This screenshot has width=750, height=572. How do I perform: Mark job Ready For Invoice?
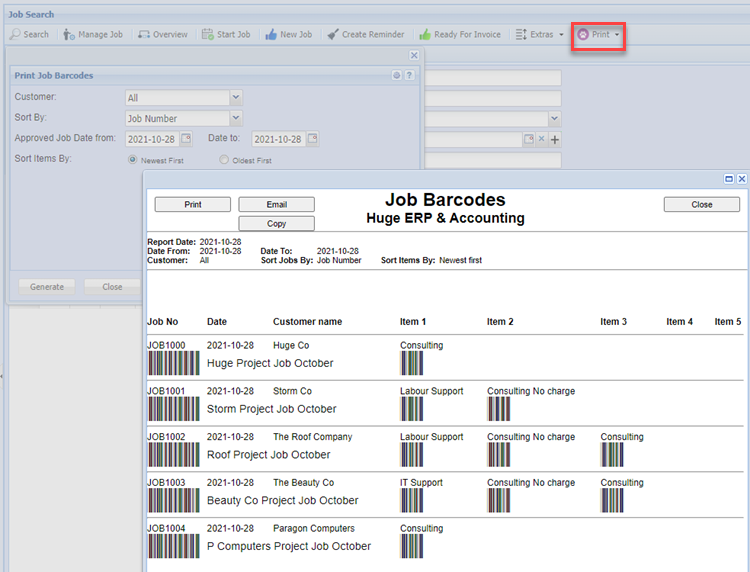pyautogui.click(x=460, y=34)
